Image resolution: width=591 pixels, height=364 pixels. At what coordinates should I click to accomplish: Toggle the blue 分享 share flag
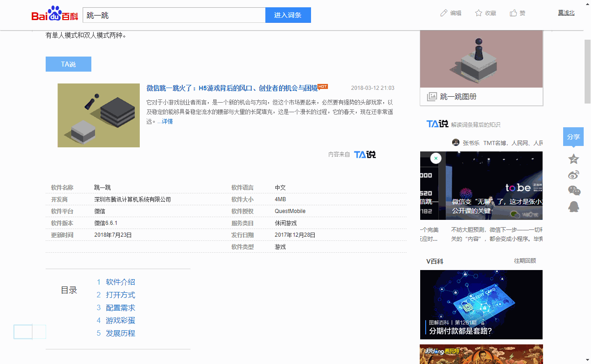coord(573,136)
